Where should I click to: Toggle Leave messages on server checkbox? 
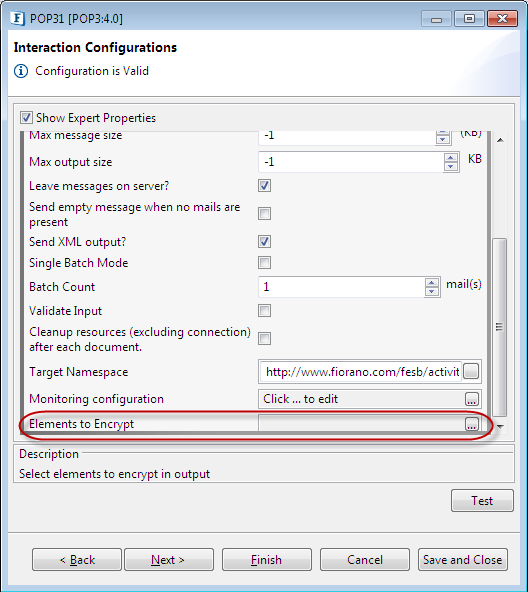(x=264, y=186)
